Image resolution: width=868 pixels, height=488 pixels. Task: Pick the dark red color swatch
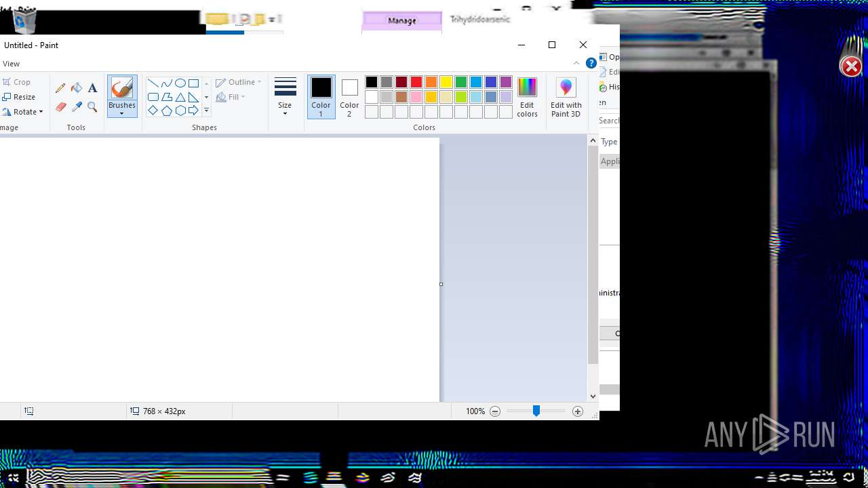click(401, 82)
